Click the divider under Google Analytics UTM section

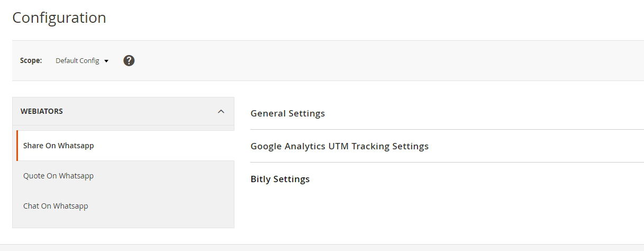coord(447,162)
